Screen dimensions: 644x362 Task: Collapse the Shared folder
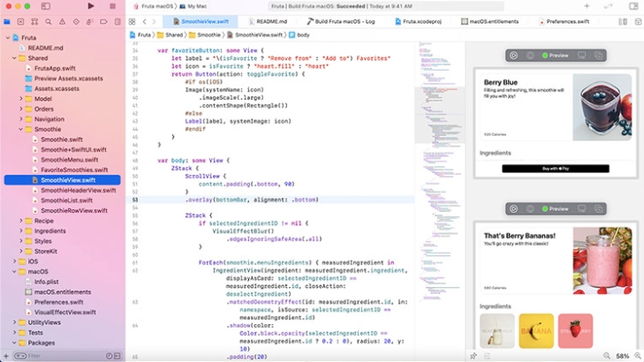[14, 58]
